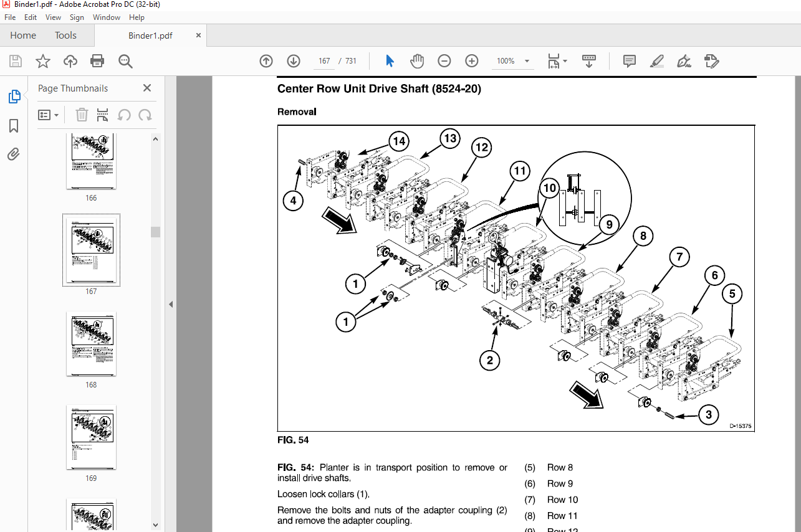Open the Sign document tool

point(684,61)
